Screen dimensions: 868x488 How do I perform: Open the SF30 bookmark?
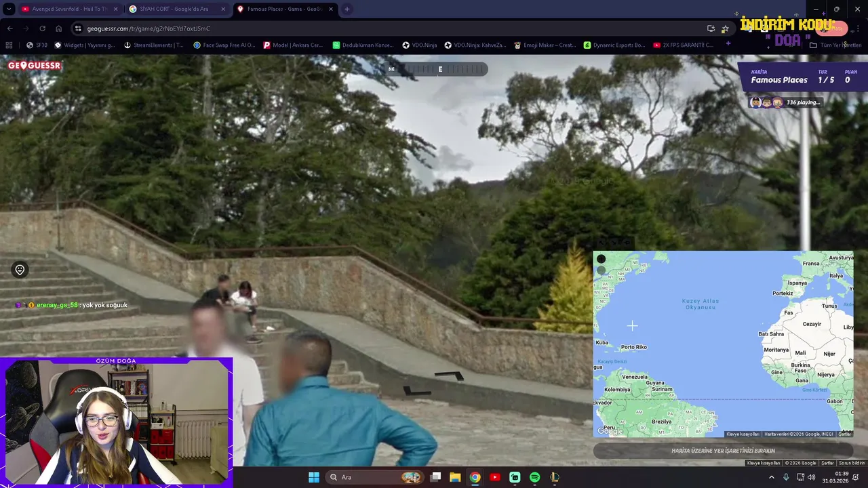click(x=37, y=45)
